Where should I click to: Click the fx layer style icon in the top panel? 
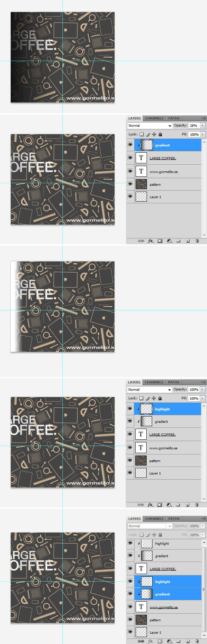(150, 241)
